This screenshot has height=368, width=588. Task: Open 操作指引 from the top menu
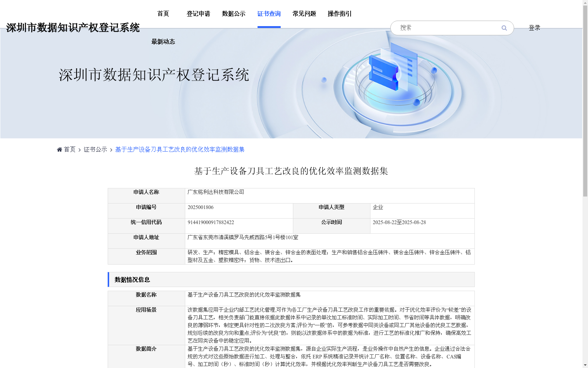pos(340,14)
